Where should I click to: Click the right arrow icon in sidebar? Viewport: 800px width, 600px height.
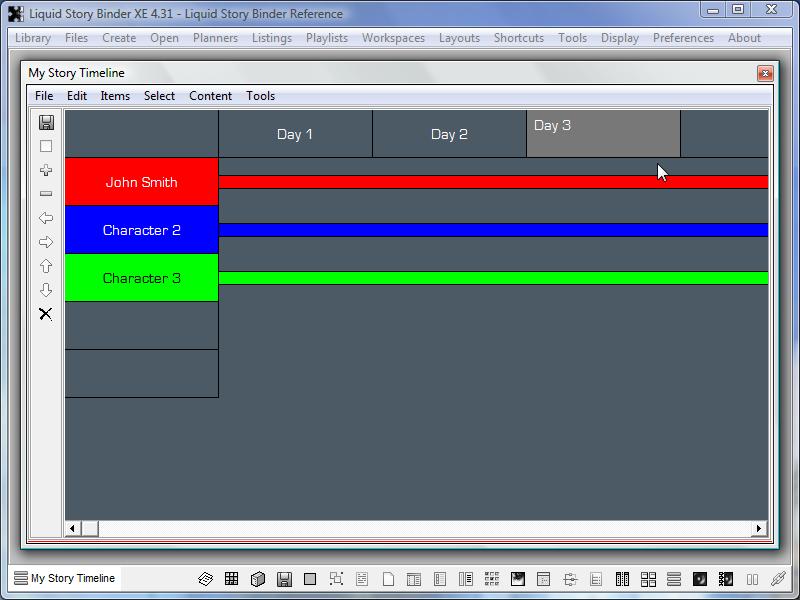pyautogui.click(x=46, y=242)
